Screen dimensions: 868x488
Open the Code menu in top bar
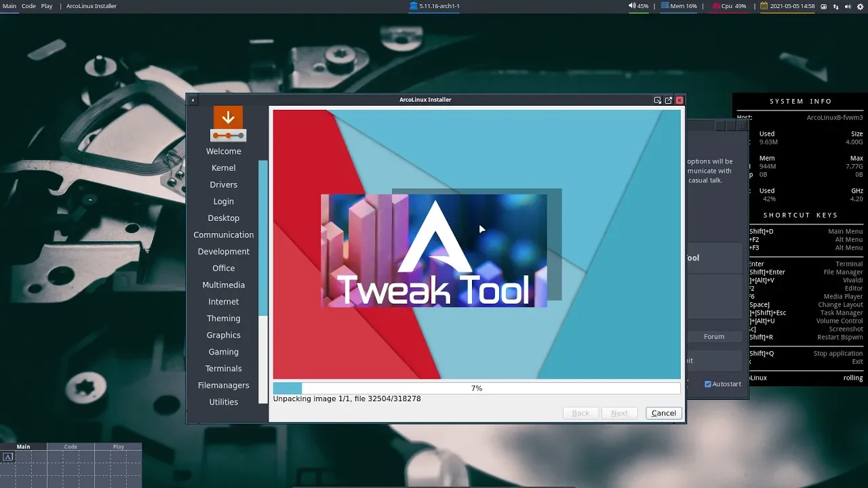click(28, 6)
